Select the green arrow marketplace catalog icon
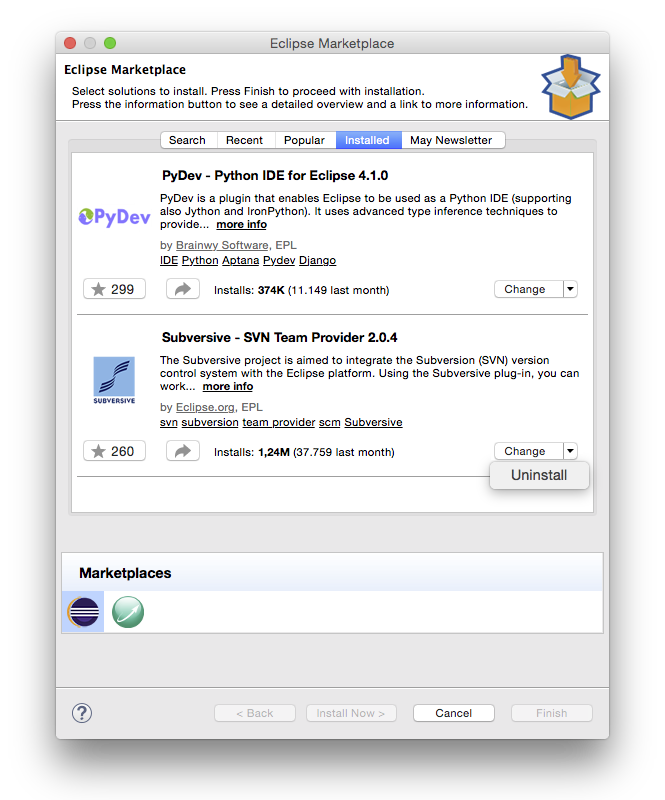This screenshot has width=665, height=800. coord(128,611)
